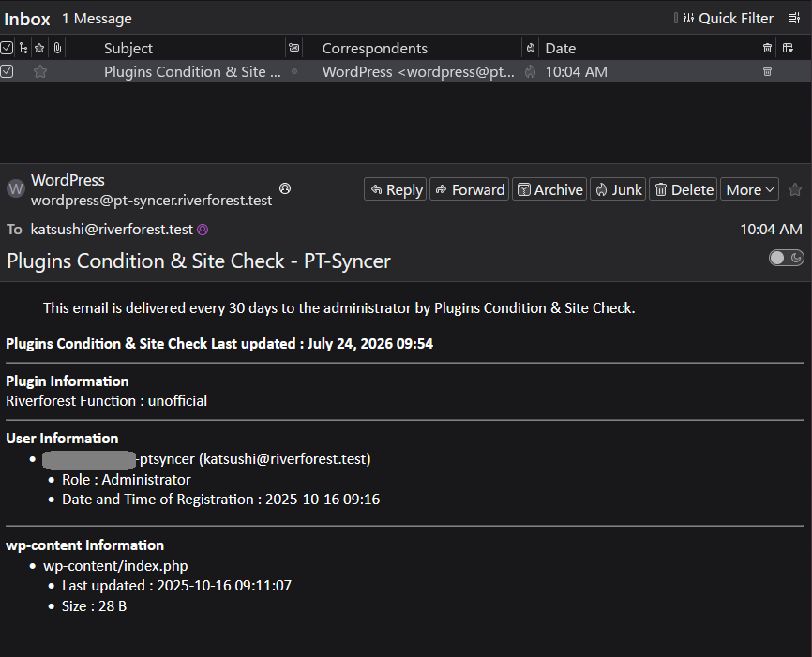Click the 'Size : 28 B' line
812x657 pixels.
(95, 606)
